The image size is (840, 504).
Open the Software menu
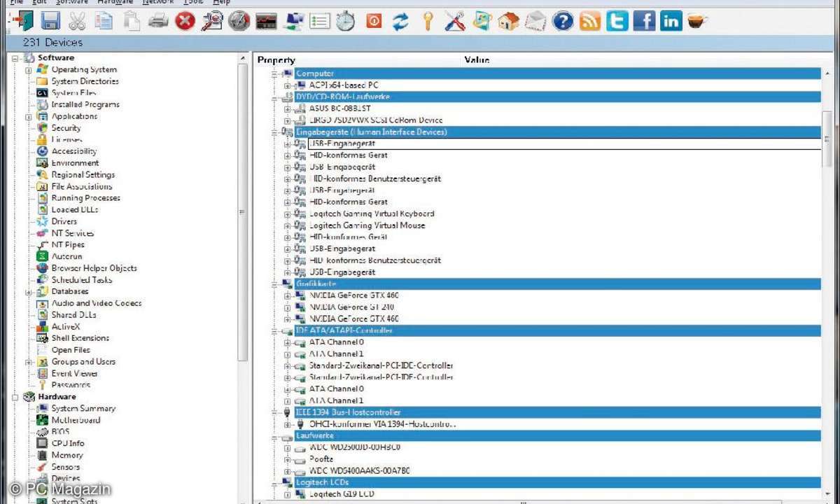pos(71,2)
